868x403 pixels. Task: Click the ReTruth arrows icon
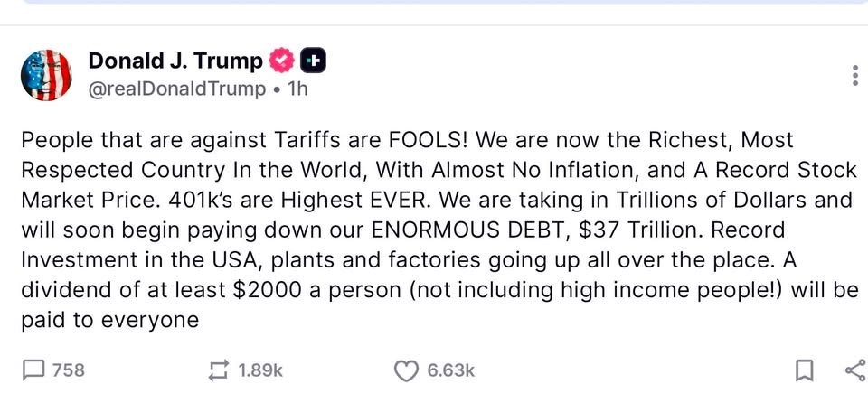pos(218,370)
